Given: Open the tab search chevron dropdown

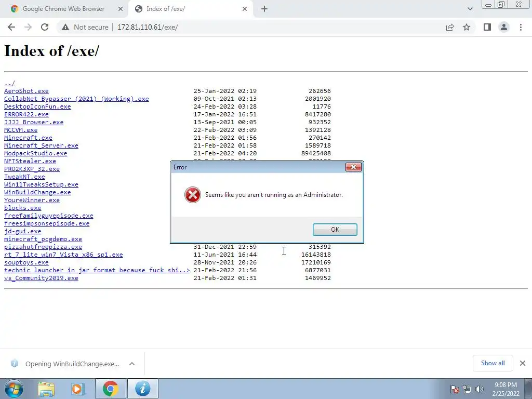Looking at the screenshot, I should [x=470, y=9].
